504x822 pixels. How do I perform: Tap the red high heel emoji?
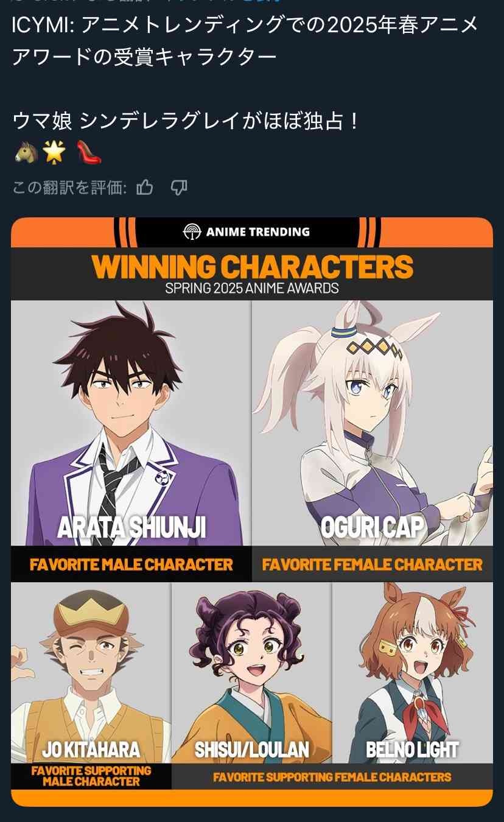pos(89,152)
